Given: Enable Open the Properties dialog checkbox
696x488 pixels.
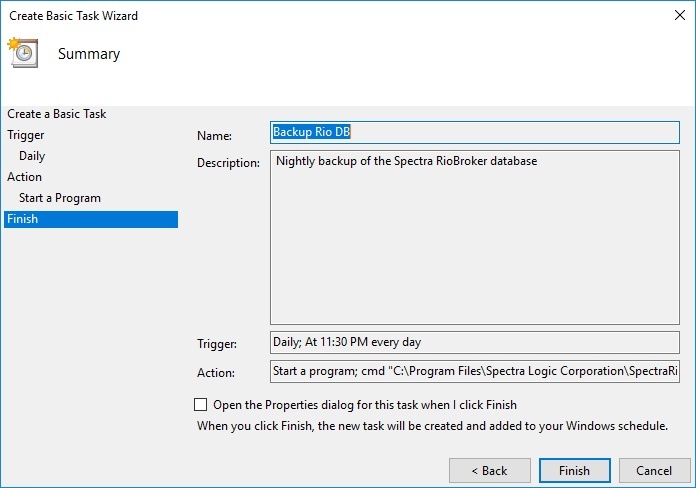Looking at the screenshot, I should (201, 405).
